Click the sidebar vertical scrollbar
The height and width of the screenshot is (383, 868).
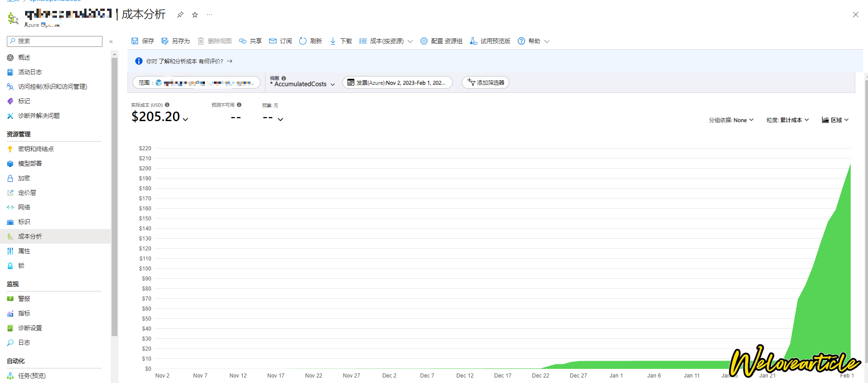pyautogui.click(x=114, y=196)
